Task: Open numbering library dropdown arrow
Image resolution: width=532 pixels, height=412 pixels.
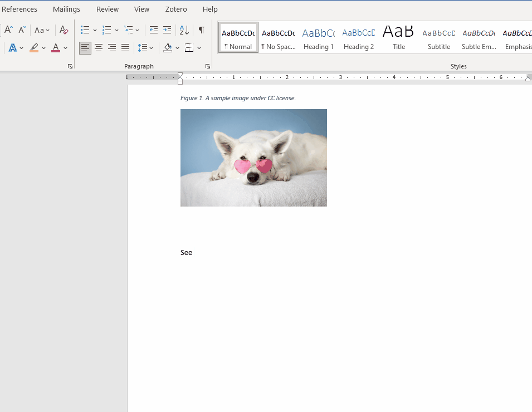Action: [x=117, y=30]
